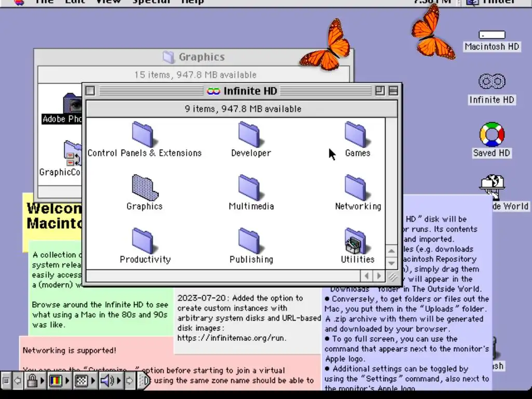Select GraphicConverter icon in Graphics window
Screen dimensions: 532x399
click(x=73, y=153)
